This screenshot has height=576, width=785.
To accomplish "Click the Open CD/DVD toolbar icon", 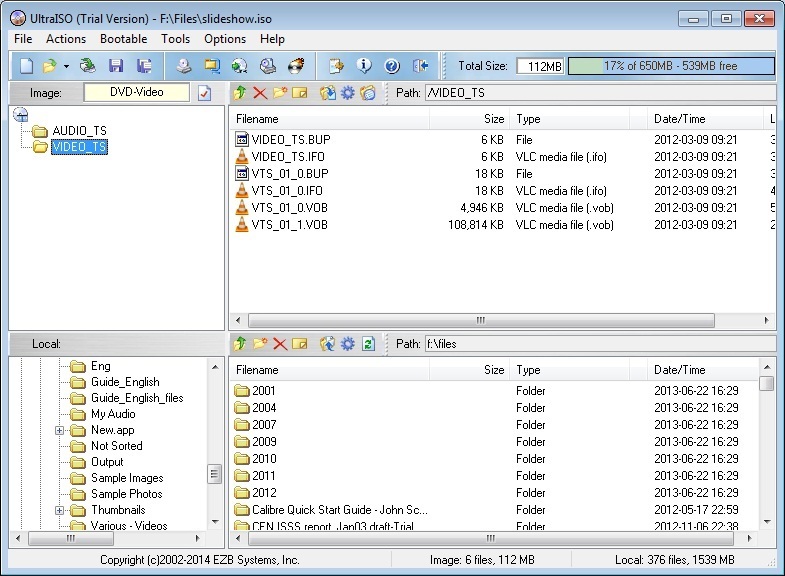I will tap(88, 66).
